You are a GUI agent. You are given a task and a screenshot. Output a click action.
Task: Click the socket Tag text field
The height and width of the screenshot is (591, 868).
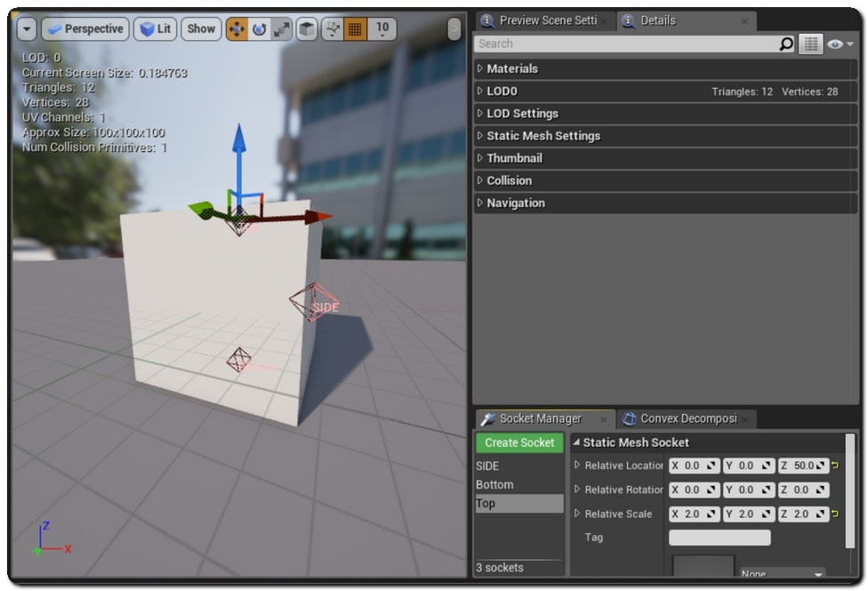719,538
